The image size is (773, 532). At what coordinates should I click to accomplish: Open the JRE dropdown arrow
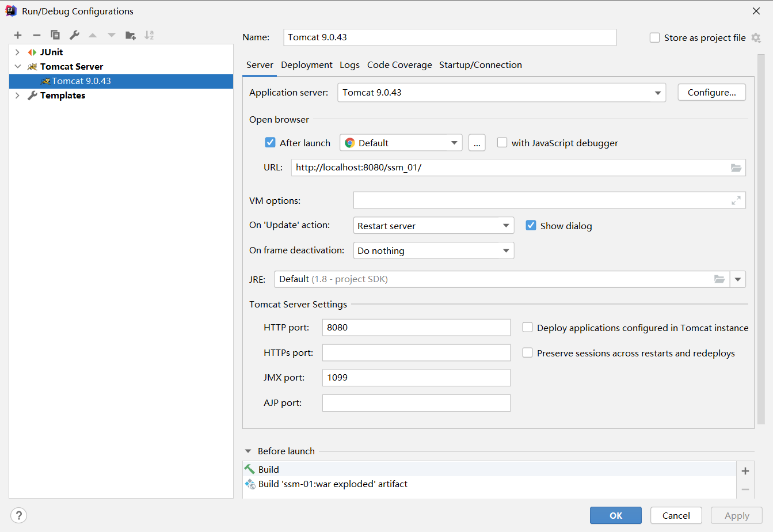738,279
